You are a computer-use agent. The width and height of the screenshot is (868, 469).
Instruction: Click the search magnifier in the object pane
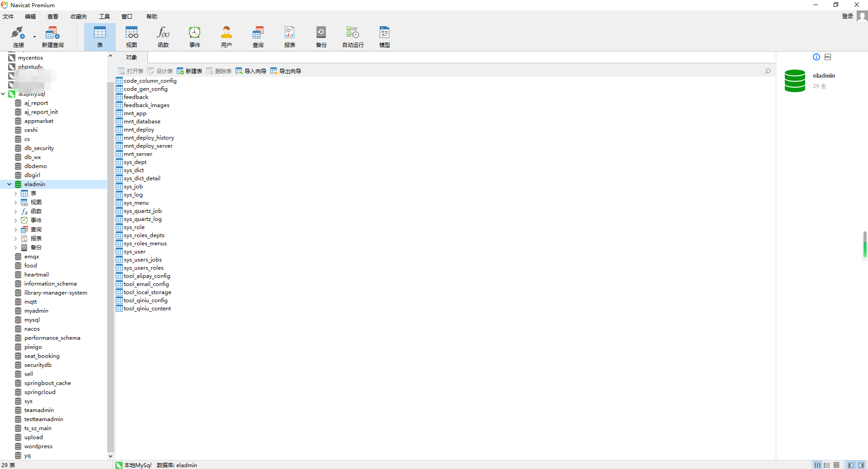(768, 71)
